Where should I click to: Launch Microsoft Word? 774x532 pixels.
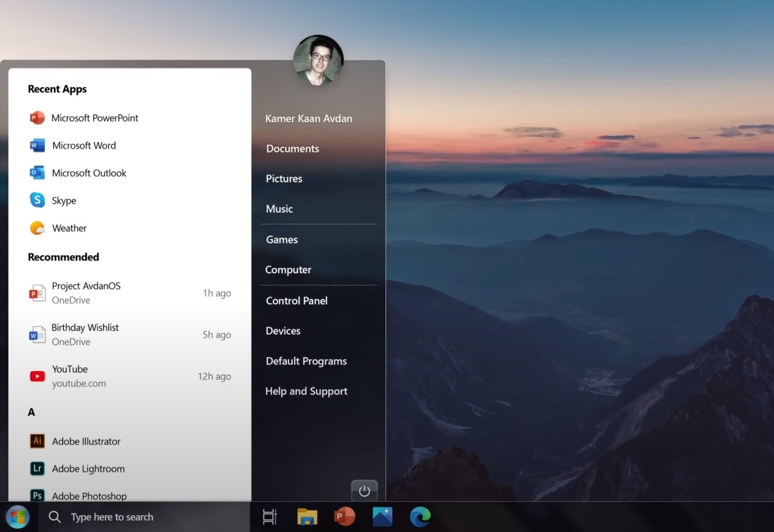pyautogui.click(x=83, y=145)
